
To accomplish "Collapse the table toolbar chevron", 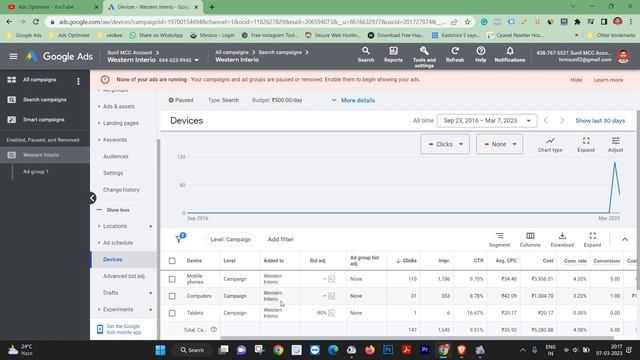I will pos(624,240).
